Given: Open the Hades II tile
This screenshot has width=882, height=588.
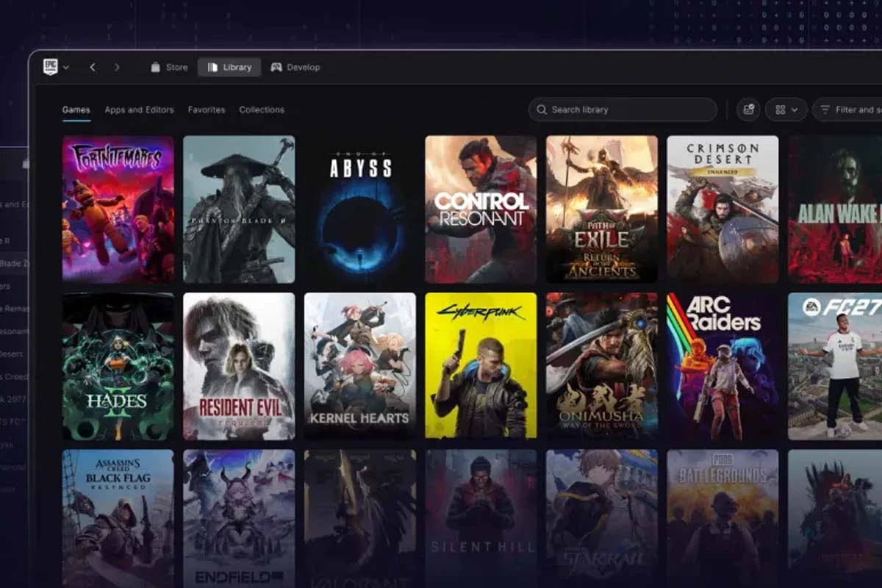Looking at the screenshot, I should pos(118,366).
